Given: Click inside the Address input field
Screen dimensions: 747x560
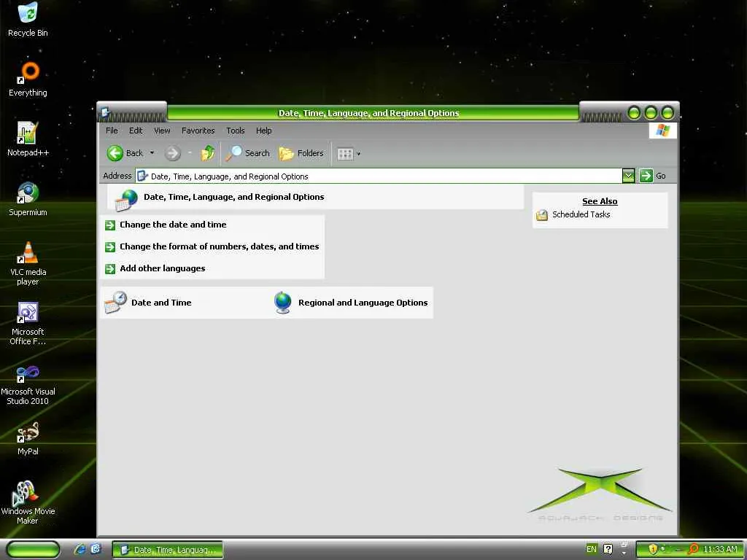Looking at the screenshot, I should 379,176.
